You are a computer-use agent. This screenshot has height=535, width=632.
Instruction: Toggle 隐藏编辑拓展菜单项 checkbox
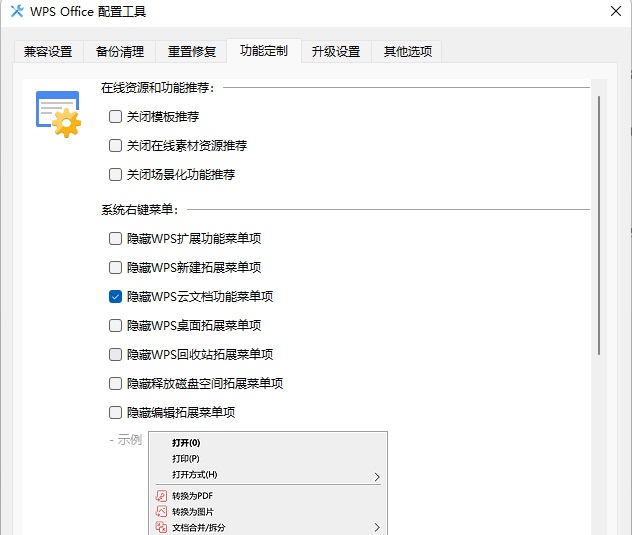point(115,412)
